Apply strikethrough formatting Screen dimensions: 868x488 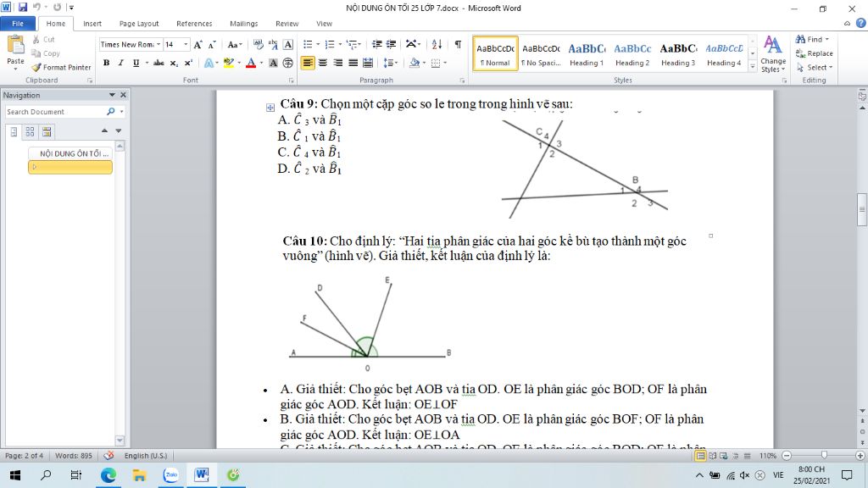(159, 63)
